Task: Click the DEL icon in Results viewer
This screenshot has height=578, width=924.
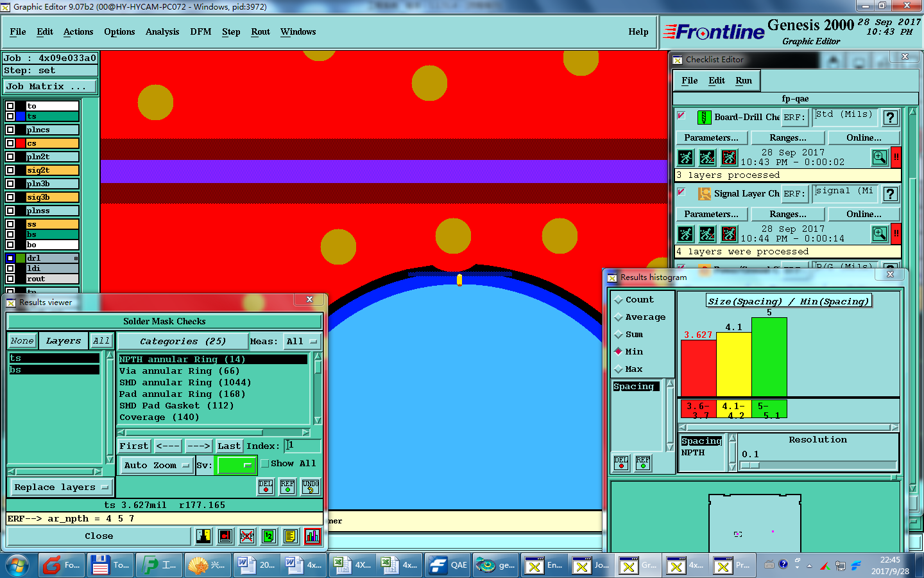Action: (266, 487)
